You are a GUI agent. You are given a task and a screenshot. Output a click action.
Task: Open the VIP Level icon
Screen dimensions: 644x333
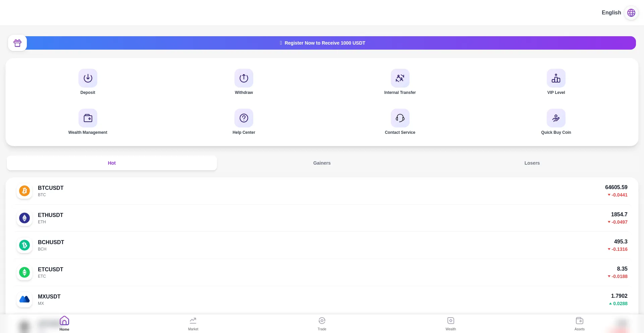556,78
